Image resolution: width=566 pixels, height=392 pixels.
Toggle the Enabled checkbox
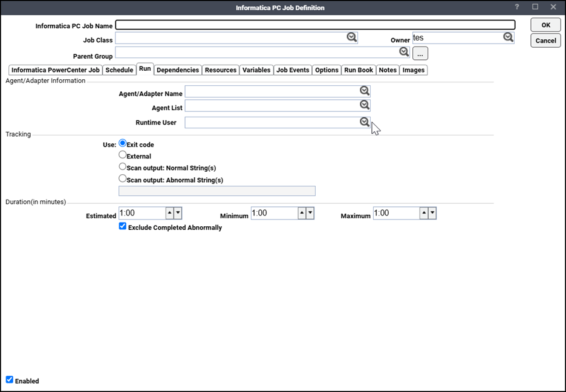tap(10, 380)
